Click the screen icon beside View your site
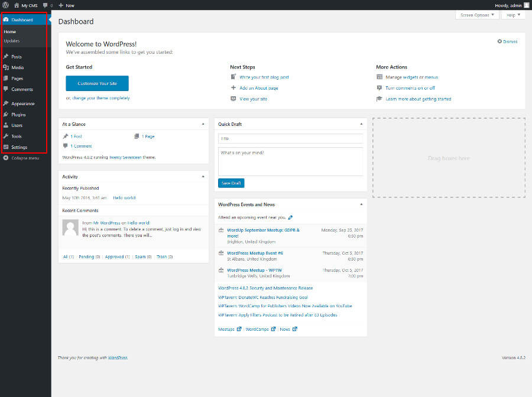 (233, 99)
